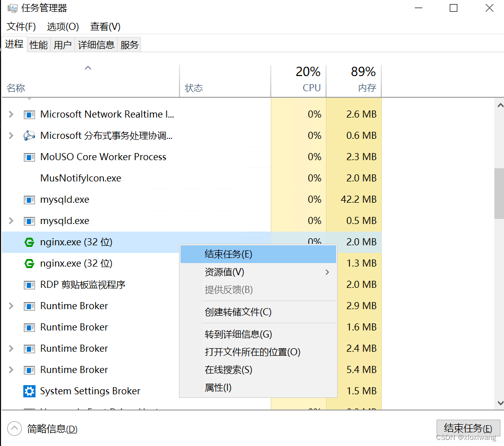Switch to the 性能 tab
The width and height of the screenshot is (504, 446).
(x=39, y=45)
